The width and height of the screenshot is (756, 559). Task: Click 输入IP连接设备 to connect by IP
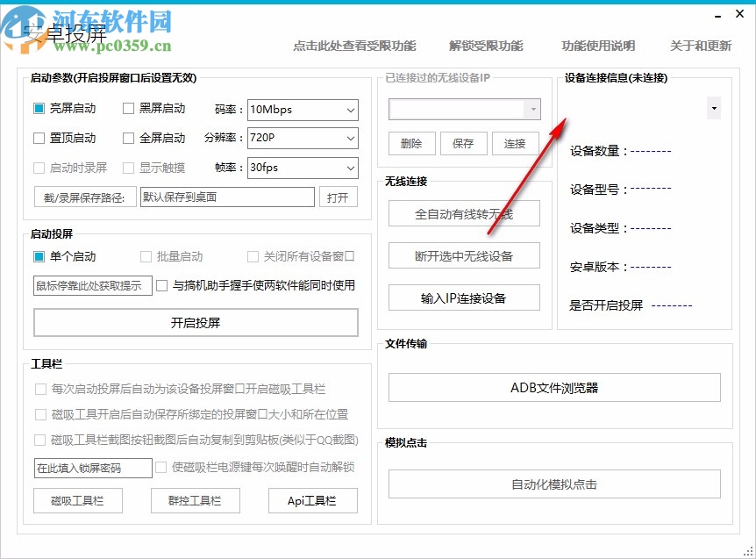point(464,297)
